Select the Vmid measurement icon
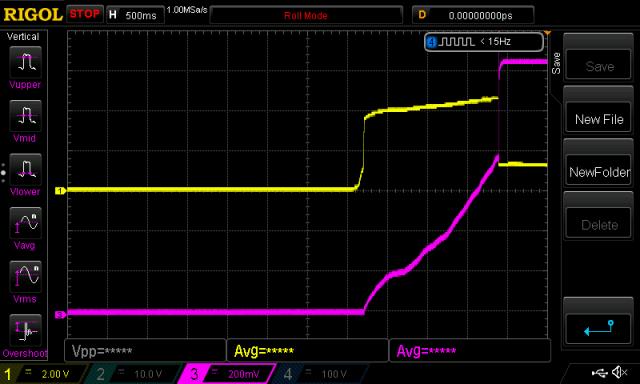Viewport: 640px width, 384px height. [25, 116]
